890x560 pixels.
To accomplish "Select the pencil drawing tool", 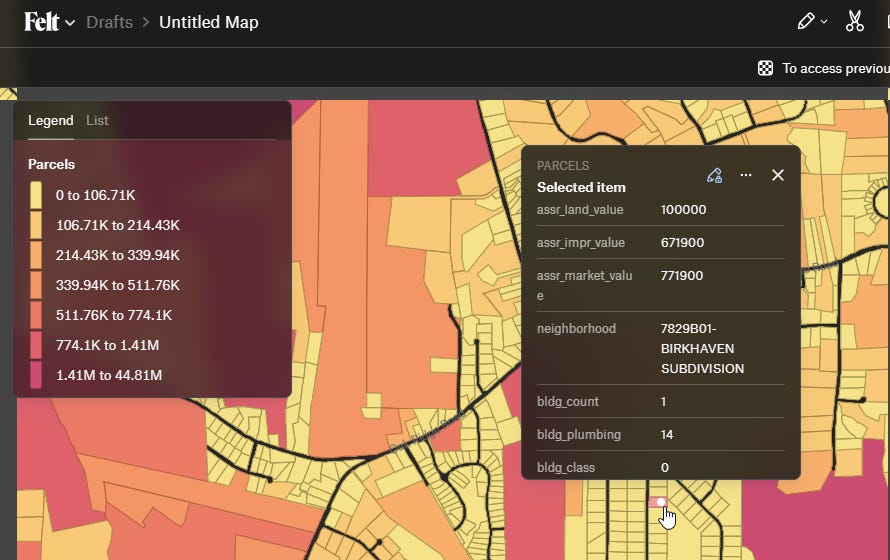I will coord(805,22).
